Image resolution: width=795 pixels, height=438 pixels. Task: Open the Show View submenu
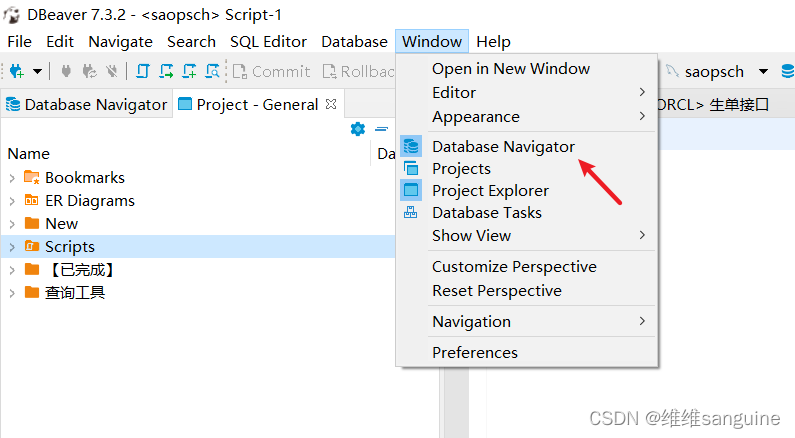point(527,236)
